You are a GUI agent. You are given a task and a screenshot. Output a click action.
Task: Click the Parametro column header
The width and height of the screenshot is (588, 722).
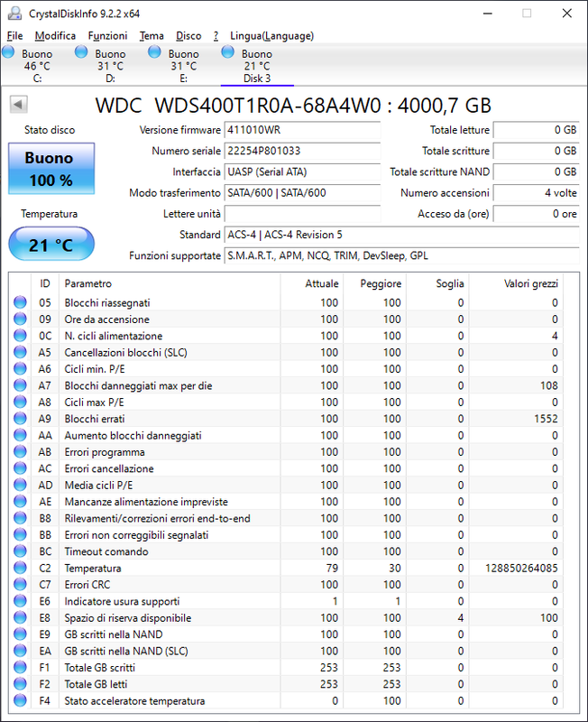170,283
